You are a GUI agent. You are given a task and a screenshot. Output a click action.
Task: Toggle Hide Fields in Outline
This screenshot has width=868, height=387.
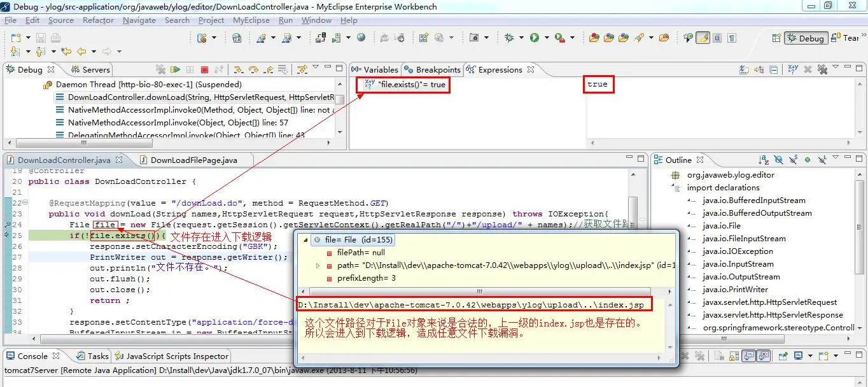(779, 160)
